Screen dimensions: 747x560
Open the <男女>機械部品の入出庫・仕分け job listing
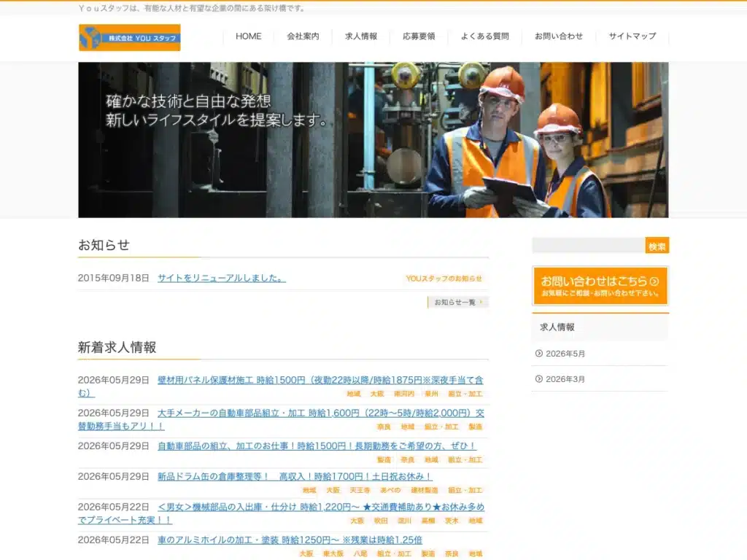[x=321, y=507]
